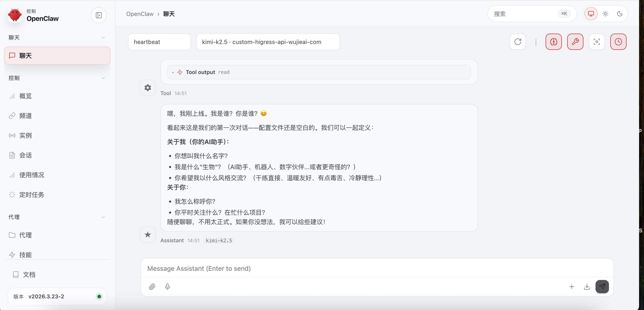Click the refresh chat icon
This screenshot has width=644, height=310.
(518, 42)
